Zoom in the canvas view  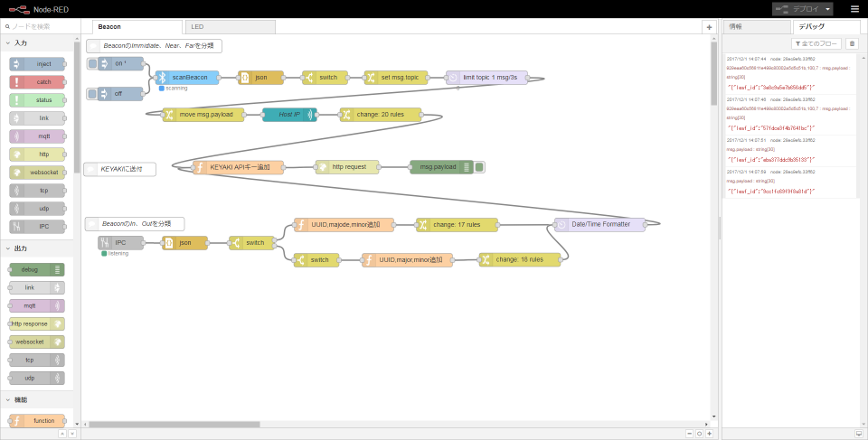point(709,434)
